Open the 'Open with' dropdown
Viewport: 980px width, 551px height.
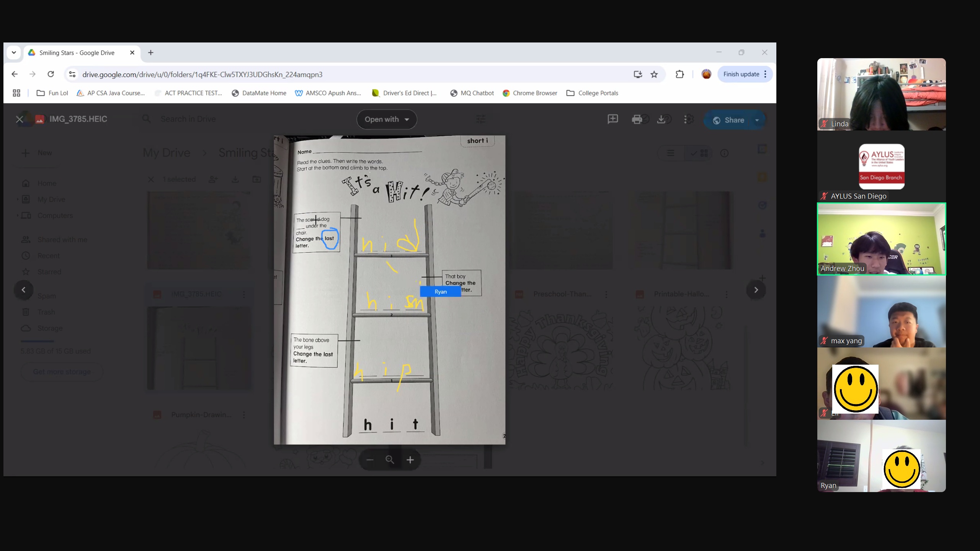[387, 119]
